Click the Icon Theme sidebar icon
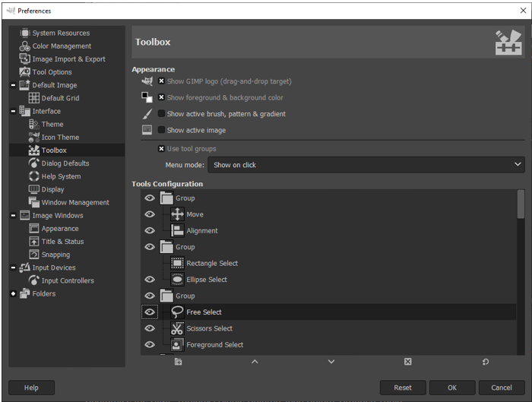Viewport: 532px width, 402px height. tap(34, 138)
